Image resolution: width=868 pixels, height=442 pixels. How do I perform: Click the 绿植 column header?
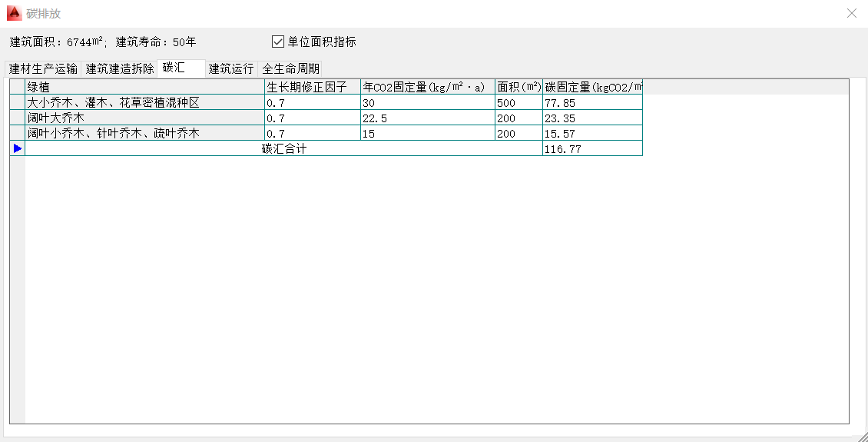[x=144, y=87]
